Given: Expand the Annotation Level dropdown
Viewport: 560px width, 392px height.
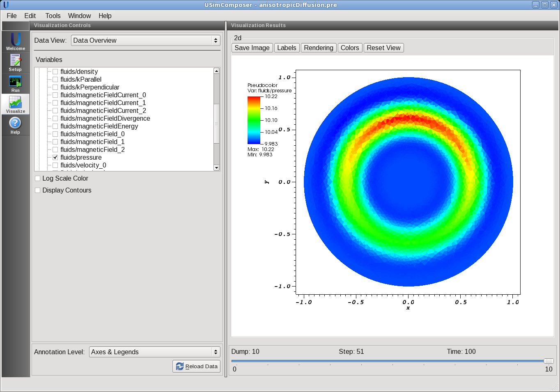Looking at the screenshot, I should [154, 352].
